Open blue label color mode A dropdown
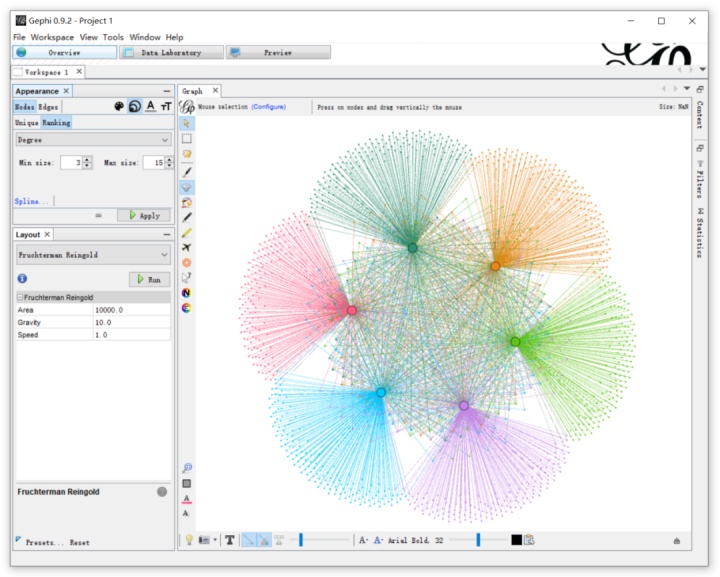Image resolution: width=720 pixels, height=577 pixels. [378, 540]
